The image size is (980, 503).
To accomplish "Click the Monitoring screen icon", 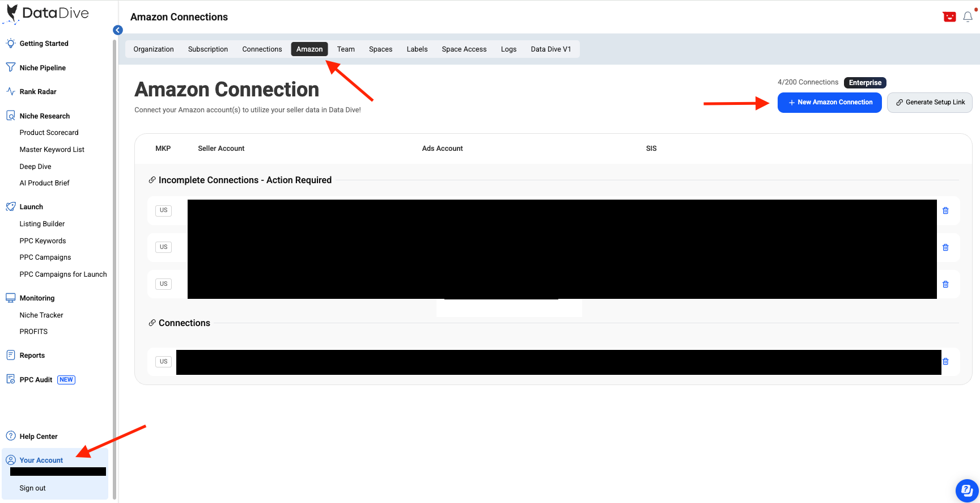I will click(10, 298).
